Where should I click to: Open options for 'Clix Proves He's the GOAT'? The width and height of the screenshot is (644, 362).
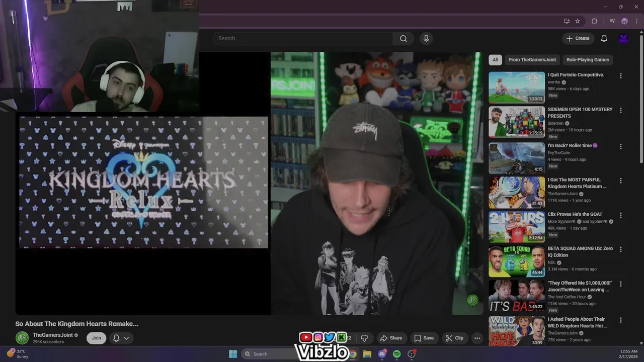[620, 215]
